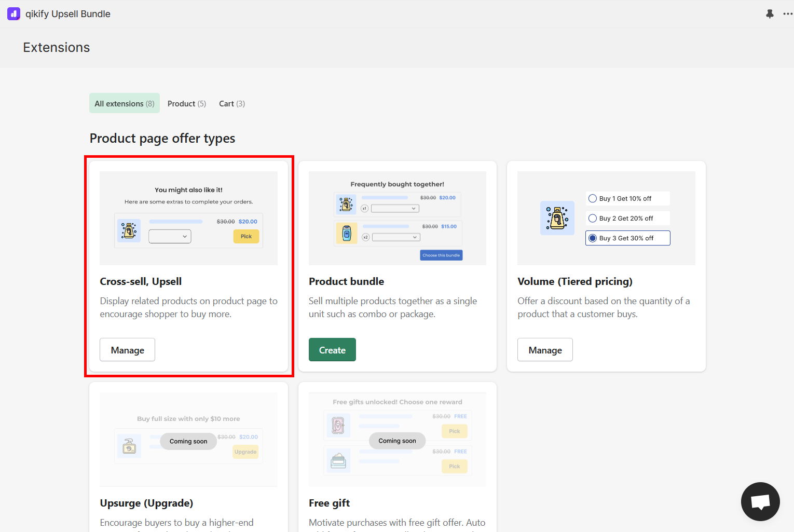Click the qikify Upsell Bundle app title

68,14
